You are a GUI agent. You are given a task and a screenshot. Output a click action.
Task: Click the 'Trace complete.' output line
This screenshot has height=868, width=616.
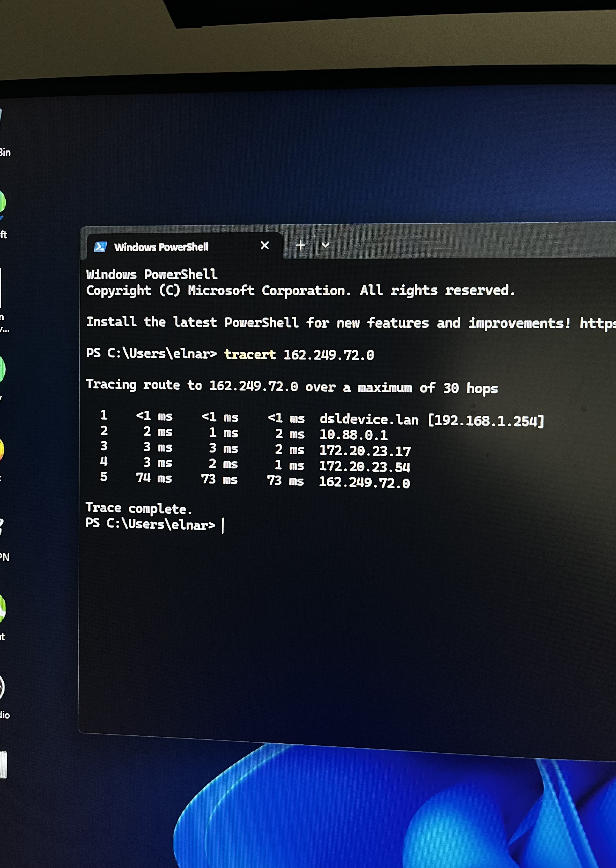pyautogui.click(x=139, y=508)
